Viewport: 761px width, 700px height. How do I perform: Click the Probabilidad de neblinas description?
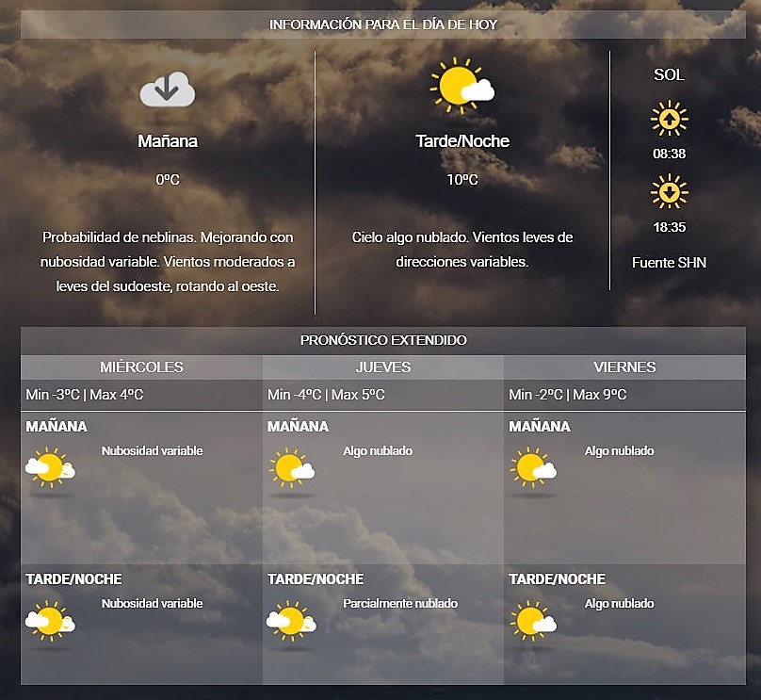pos(168,262)
